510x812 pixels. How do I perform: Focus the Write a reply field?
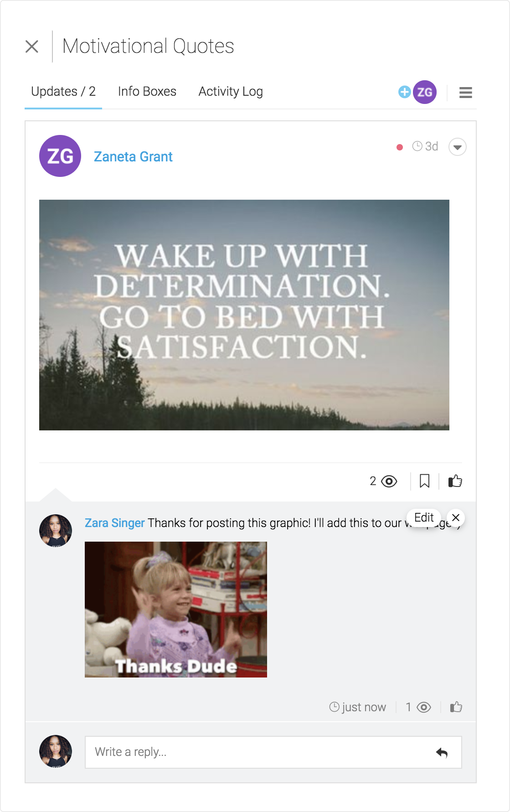click(x=273, y=752)
